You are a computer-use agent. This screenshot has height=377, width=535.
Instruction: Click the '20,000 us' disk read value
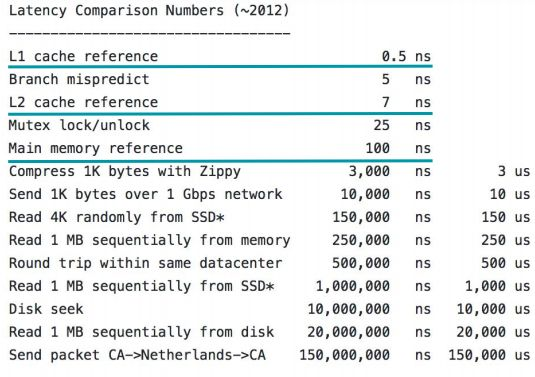(493, 332)
